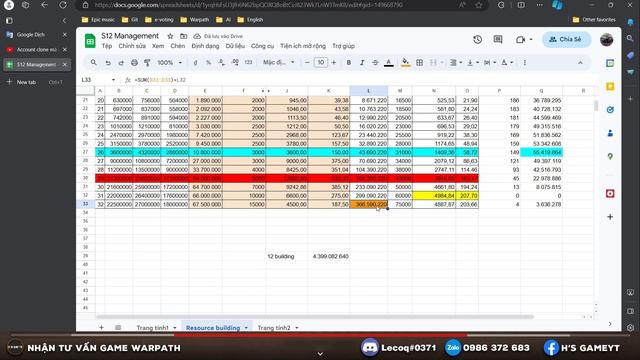Click the font size field showing 10
Screen dimensions: 640x360
321,62
